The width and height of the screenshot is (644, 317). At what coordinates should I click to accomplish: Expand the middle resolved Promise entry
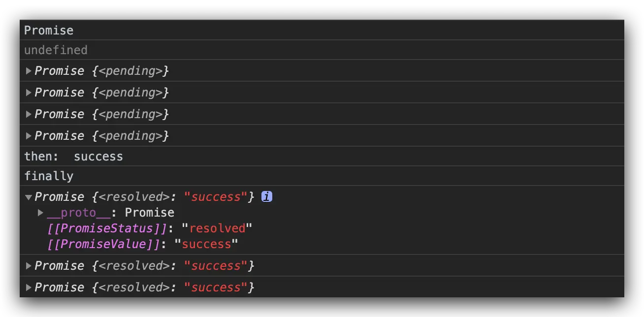29,266
